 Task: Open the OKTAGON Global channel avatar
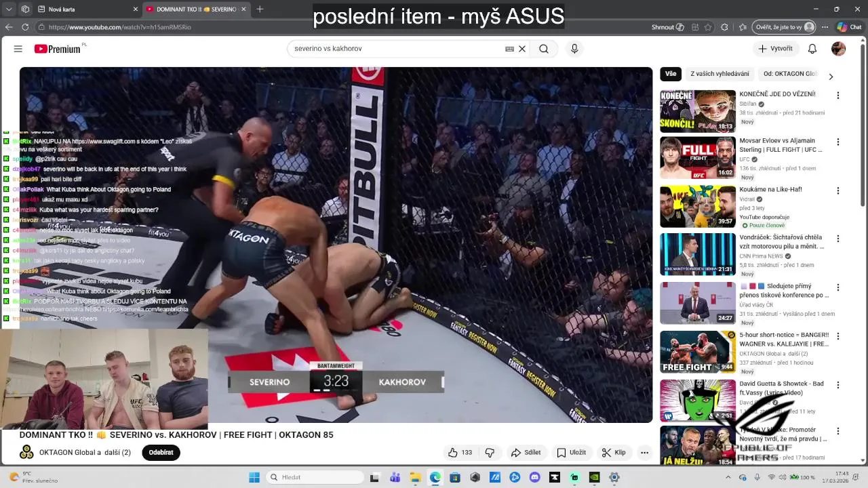click(x=26, y=452)
